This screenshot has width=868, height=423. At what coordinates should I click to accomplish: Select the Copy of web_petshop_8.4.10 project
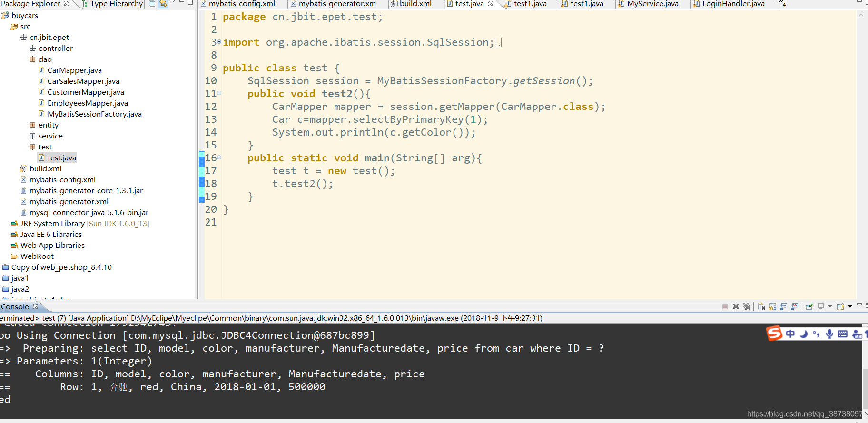point(61,267)
